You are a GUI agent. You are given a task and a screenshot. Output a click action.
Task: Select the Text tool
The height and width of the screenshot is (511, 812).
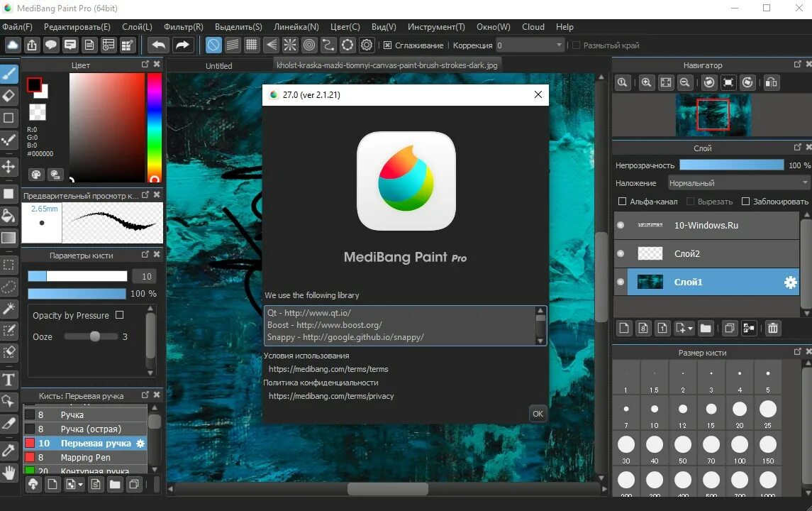tap(9, 380)
